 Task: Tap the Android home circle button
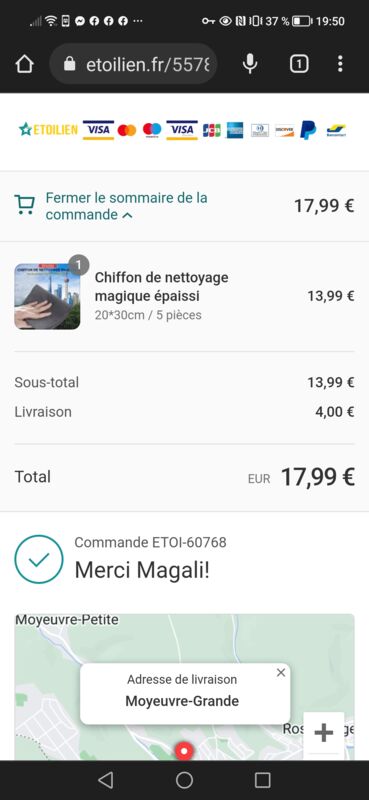click(x=184, y=780)
